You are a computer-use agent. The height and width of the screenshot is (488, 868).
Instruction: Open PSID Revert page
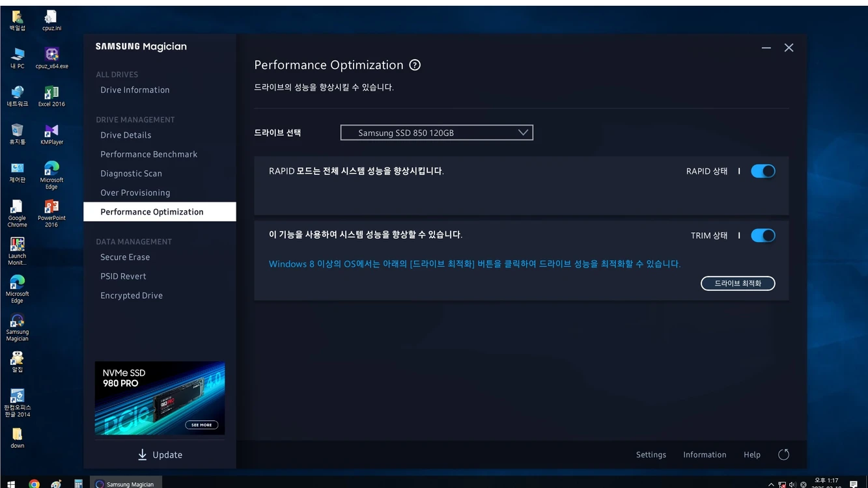(x=123, y=277)
